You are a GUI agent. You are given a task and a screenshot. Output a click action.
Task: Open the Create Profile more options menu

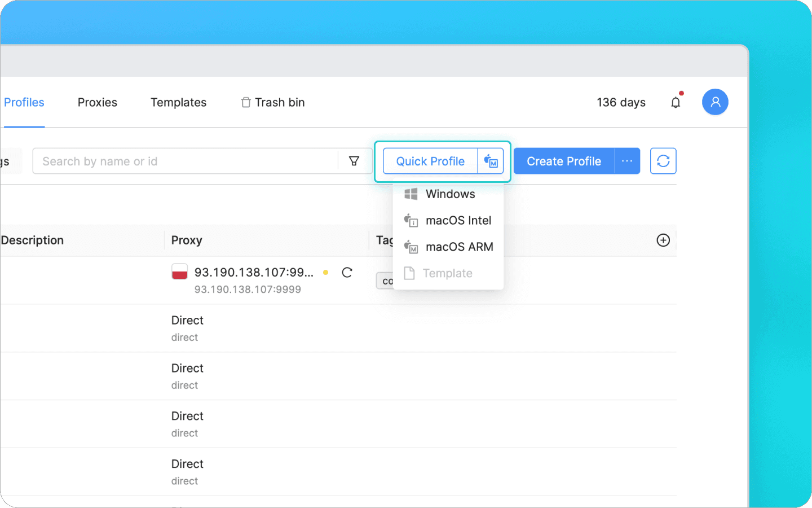(x=627, y=161)
